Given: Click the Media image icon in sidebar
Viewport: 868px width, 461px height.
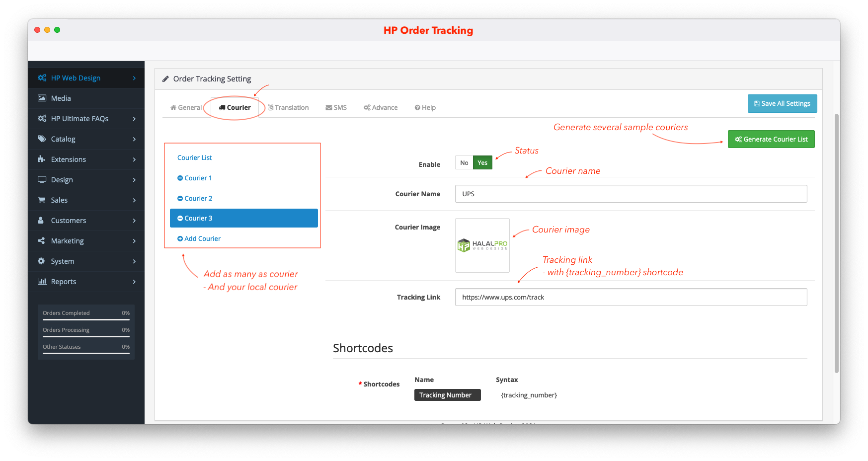Looking at the screenshot, I should 42,98.
